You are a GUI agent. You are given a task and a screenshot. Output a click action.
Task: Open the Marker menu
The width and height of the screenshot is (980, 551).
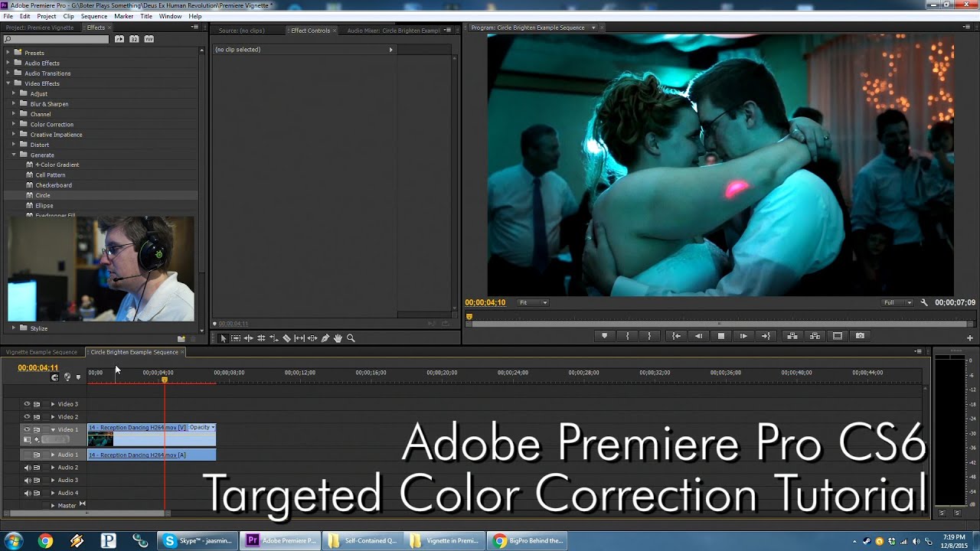pos(124,16)
